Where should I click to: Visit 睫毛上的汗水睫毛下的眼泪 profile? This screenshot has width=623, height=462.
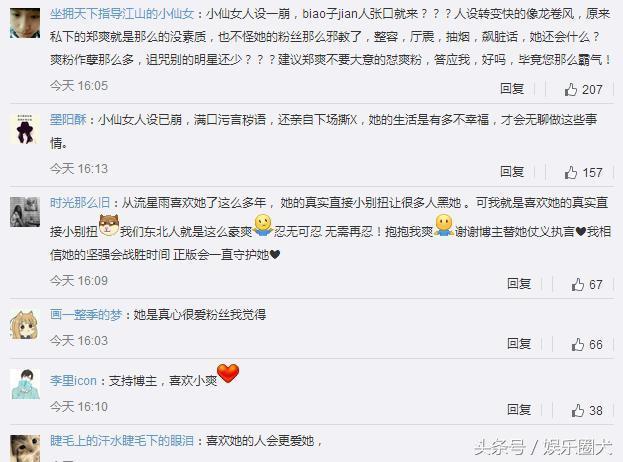[122, 441]
